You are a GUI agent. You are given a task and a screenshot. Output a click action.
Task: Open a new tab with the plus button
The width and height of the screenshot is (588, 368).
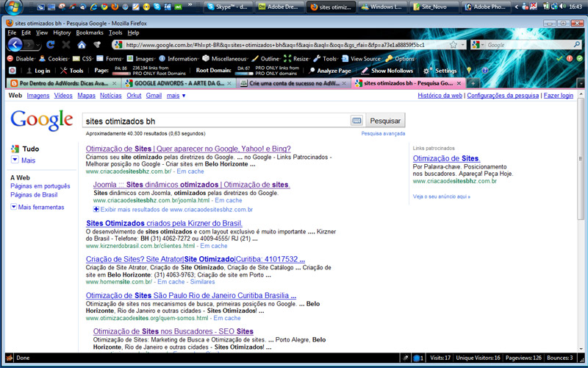[x=473, y=83]
